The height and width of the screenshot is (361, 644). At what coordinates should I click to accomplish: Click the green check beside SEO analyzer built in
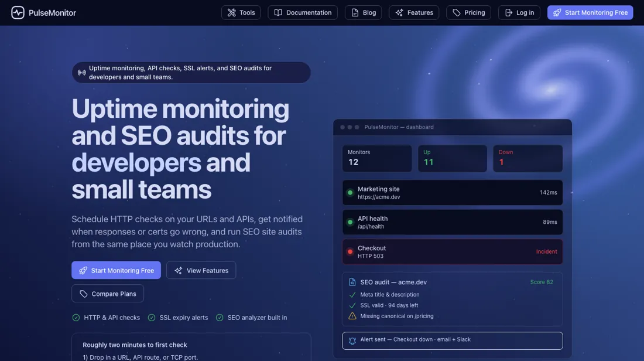coord(220,318)
